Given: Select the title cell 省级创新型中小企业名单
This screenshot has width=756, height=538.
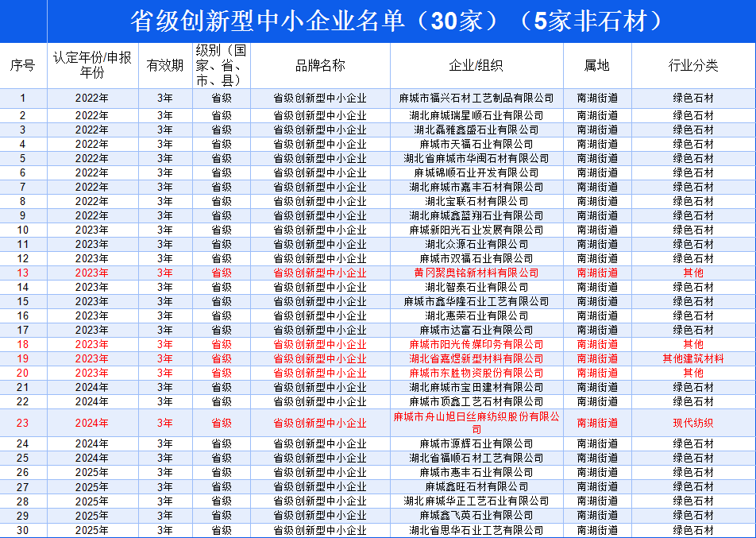Looking at the screenshot, I should coord(402,21).
